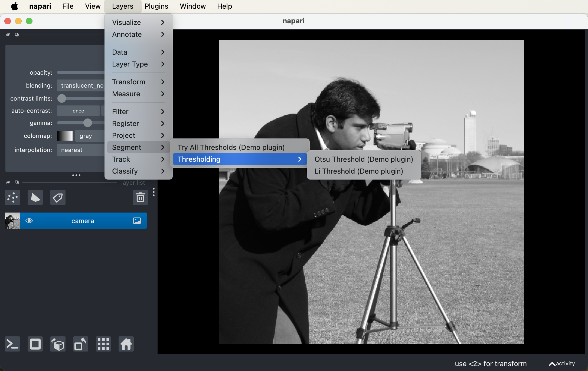Toggle 2D/3D viewer display
The height and width of the screenshot is (371, 588).
click(x=35, y=344)
